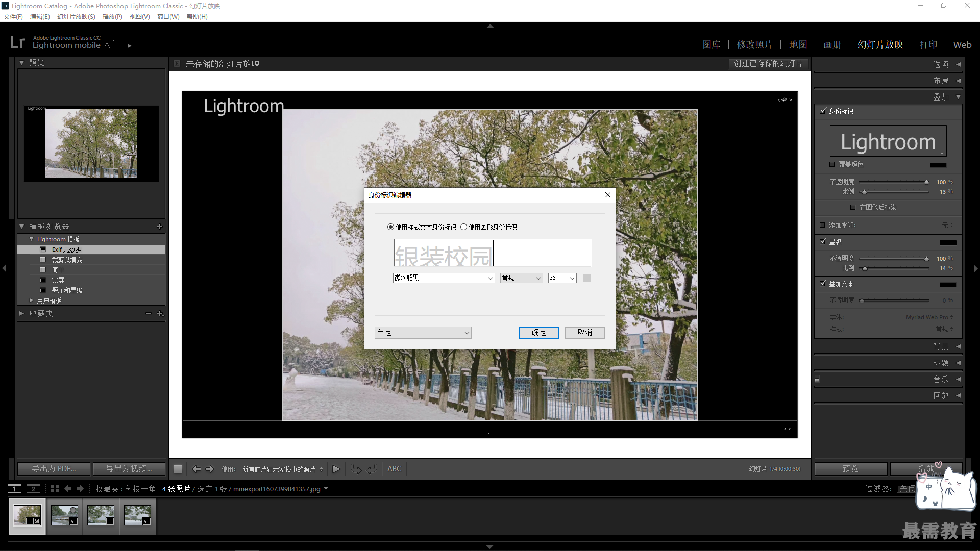Open the 自定 preset dropdown
Image resolution: width=980 pixels, height=551 pixels.
[x=423, y=333]
